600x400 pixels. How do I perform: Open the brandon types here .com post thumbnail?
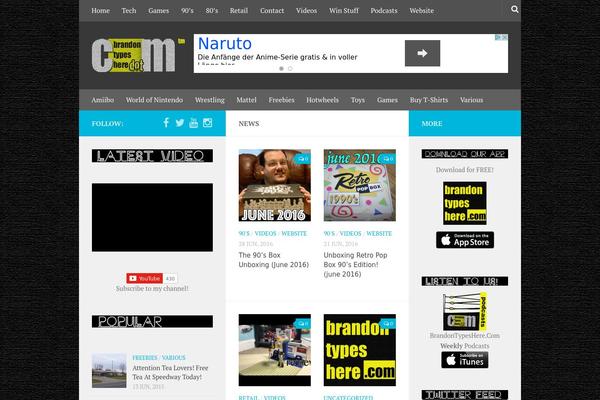tap(360, 350)
